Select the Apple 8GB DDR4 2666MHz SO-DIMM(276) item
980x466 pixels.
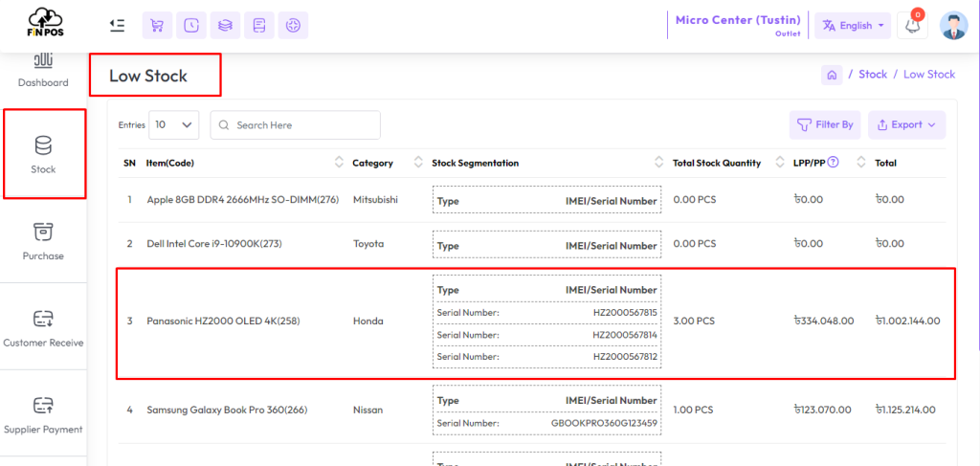242,200
